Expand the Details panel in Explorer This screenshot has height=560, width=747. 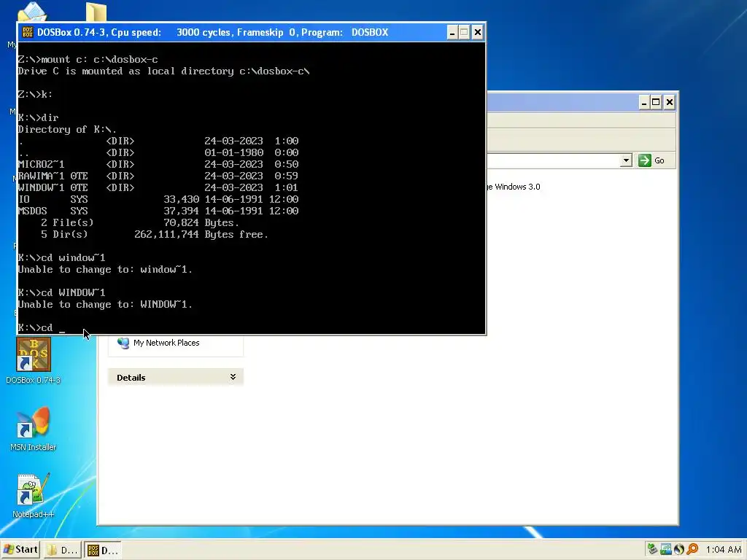pos(233,377)
